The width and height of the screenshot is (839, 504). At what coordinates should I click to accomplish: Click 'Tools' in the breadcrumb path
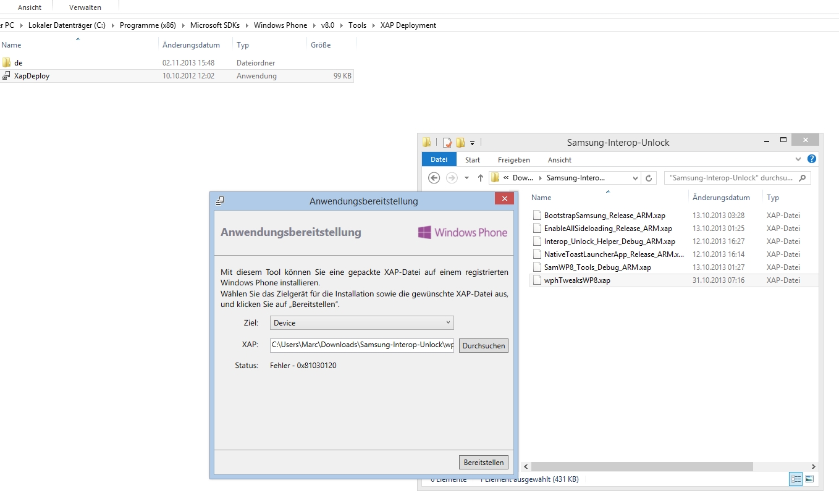pos(357,25)
